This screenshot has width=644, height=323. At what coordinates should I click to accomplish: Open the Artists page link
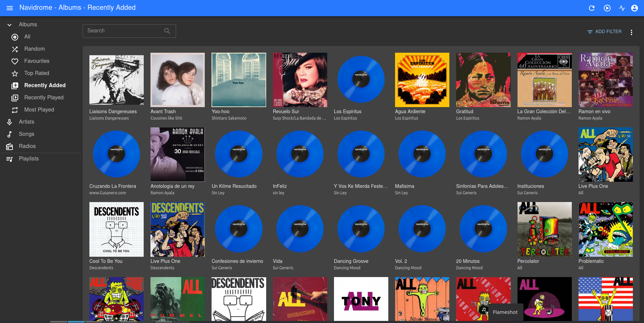[40, 122]
